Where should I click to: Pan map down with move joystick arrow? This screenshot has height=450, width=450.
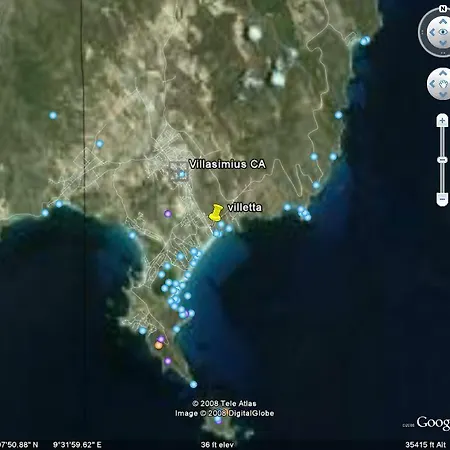click(443, 95)
